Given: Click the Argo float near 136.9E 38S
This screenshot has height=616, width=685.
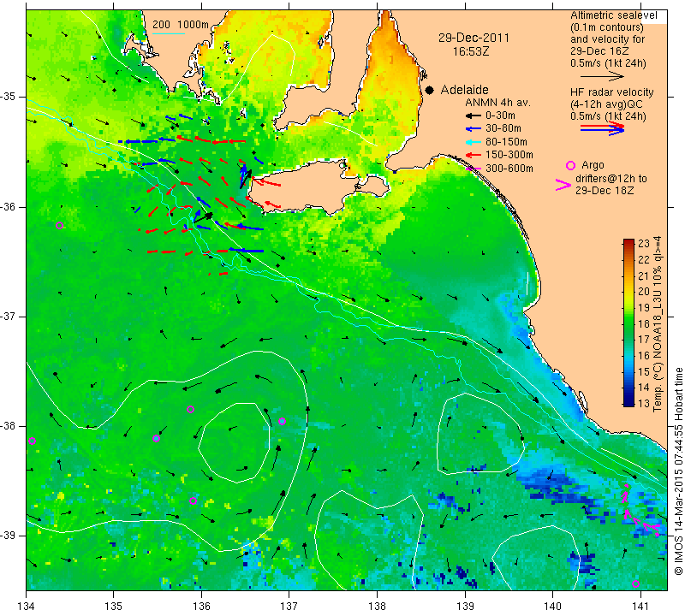Looking at the screenshot, I should point(282,421).
